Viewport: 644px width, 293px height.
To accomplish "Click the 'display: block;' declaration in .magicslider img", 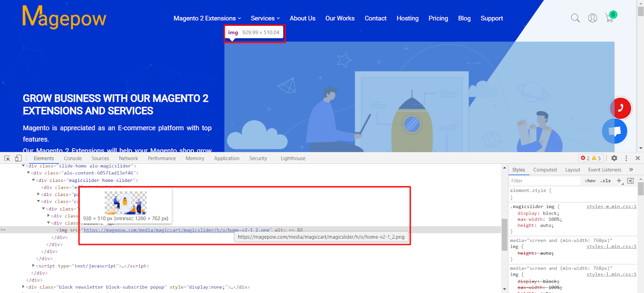I will (538, 213).
